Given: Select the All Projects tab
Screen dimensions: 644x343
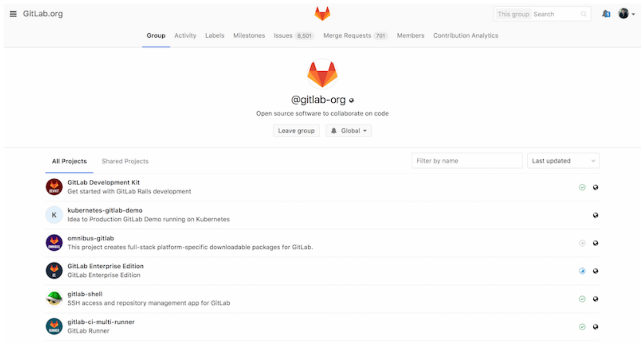Looking at the screenshot, I should (69, 162).
